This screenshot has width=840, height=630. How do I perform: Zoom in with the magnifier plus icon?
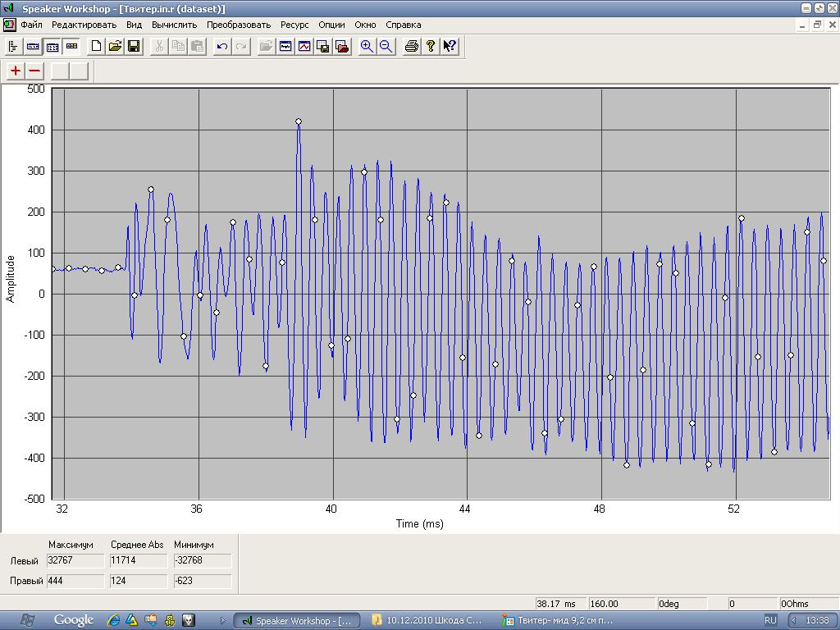[x=367, y=47]
